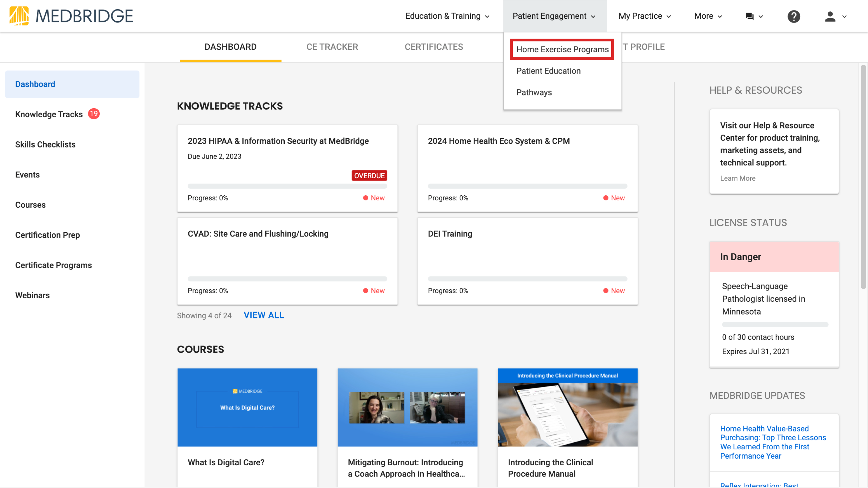Open the user account profile icon

(x=830, y=16)
